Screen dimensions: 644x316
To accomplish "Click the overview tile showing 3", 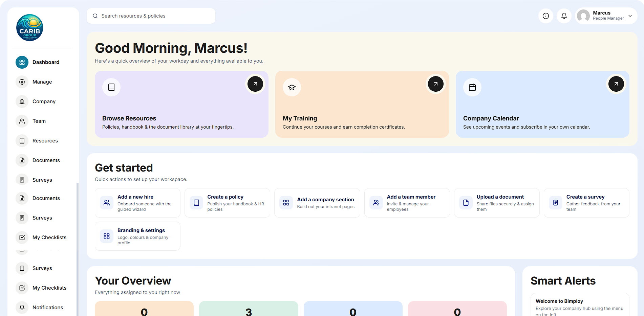I will coord(249,309).
